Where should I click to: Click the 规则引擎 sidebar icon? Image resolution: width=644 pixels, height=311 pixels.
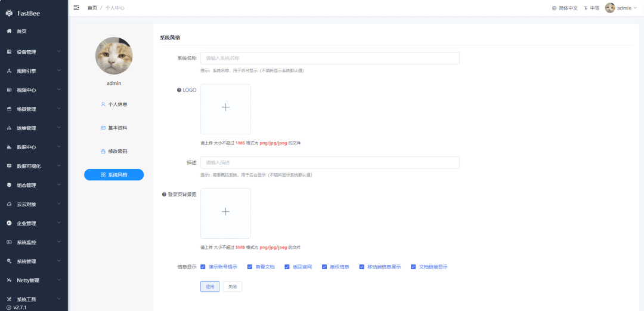(9, 71)
